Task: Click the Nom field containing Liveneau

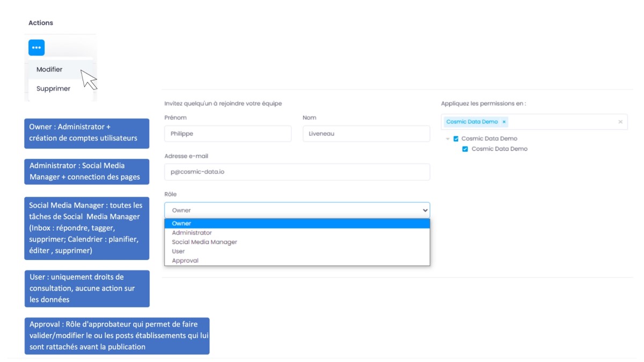Action: [x=366, y=134]
